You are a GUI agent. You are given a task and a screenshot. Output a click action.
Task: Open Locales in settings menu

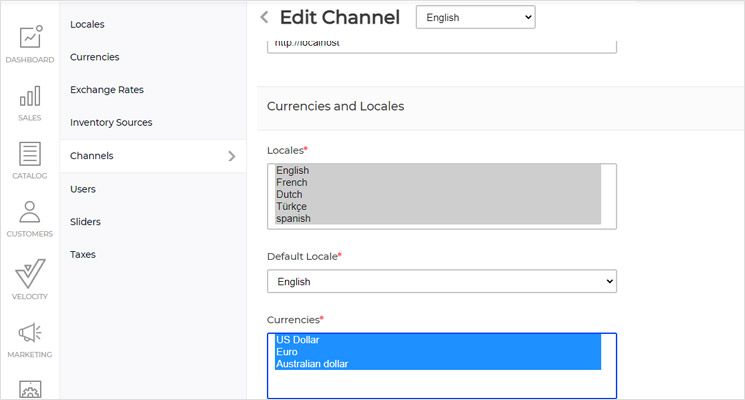coord(87,24)
